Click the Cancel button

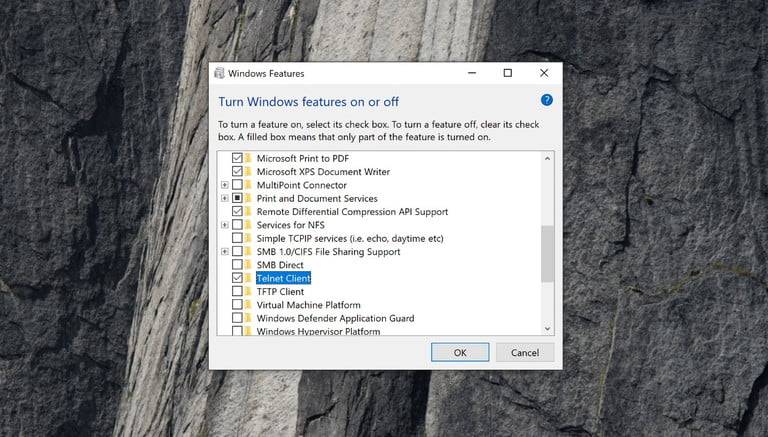tap(525, 352)
